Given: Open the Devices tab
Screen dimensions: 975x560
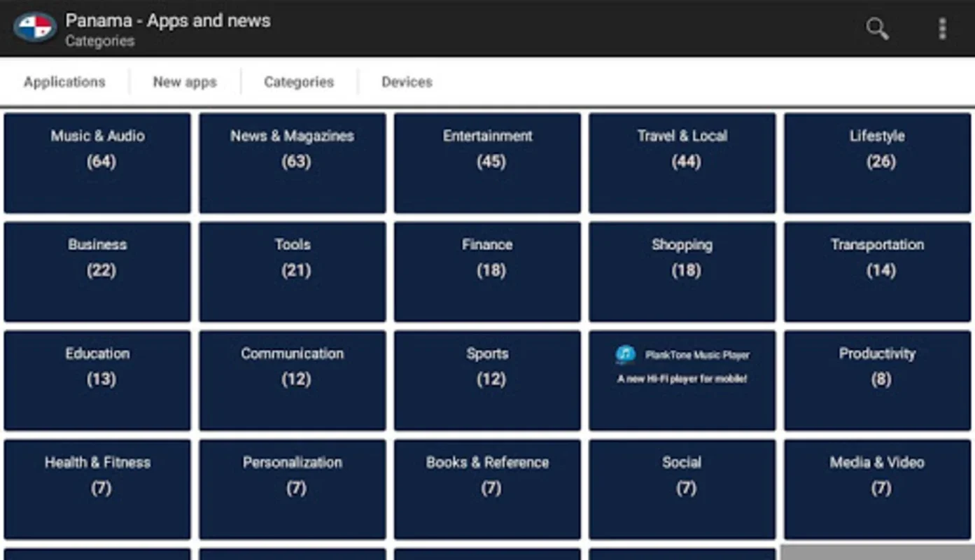Looking at the screenshot, I should (407, 82).
